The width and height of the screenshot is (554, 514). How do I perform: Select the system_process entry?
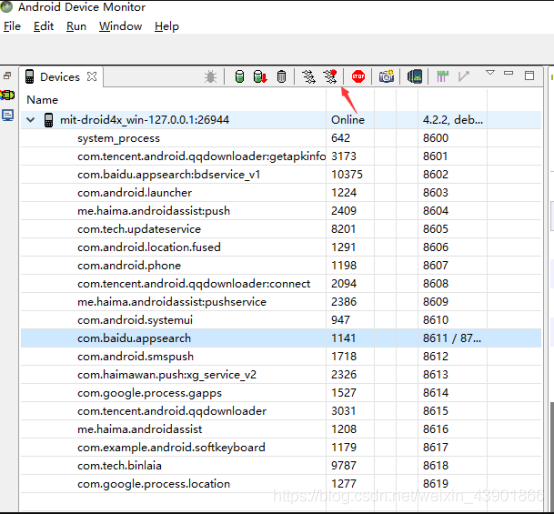pyautogui.click(x=281, y=138)
